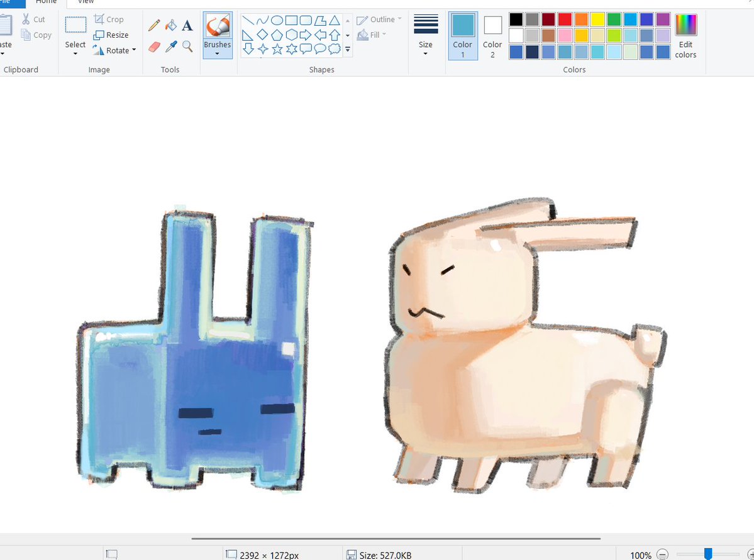This screenshot has height=560, width=754.
Task: Select the Rectangle shape
Action: click(291, 20)
